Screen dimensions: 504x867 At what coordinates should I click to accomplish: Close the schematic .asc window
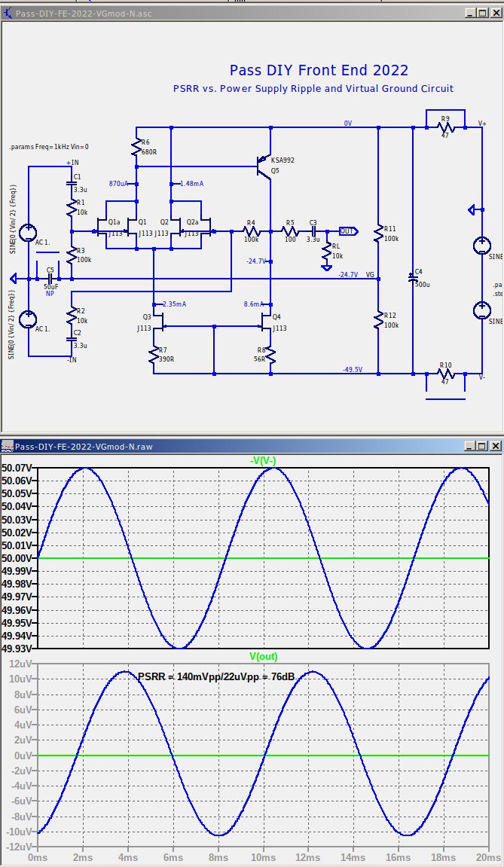(496, 14)
